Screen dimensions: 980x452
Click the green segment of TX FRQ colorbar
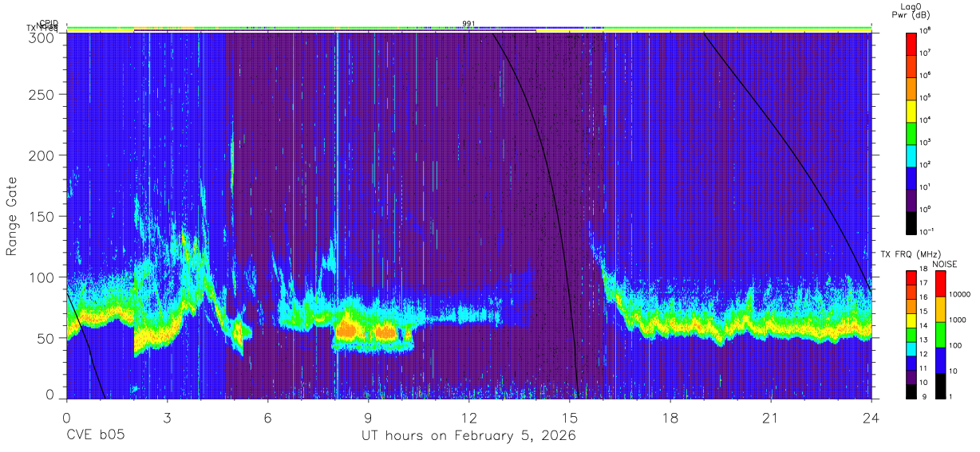(910, 334)
